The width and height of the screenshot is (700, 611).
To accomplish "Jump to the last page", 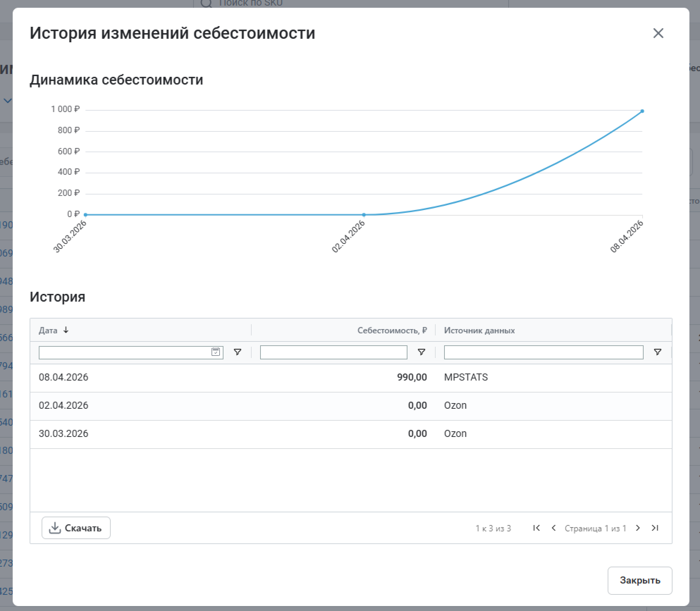I will click(x=655, y=528).
